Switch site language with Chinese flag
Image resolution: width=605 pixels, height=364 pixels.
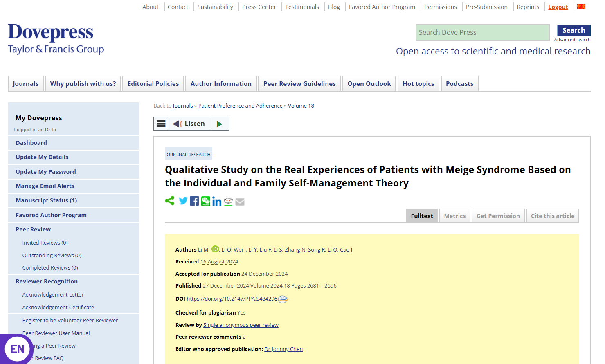coord(581,7)
